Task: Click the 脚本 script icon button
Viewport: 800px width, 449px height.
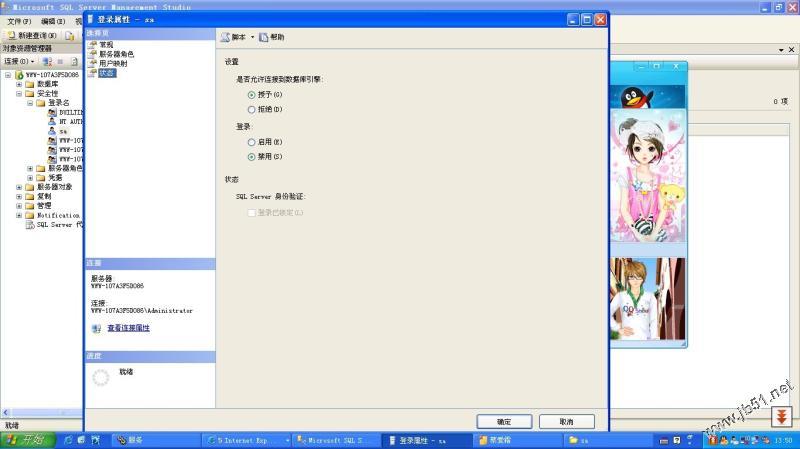Action: pyautogui.click(x=233, y=37)
